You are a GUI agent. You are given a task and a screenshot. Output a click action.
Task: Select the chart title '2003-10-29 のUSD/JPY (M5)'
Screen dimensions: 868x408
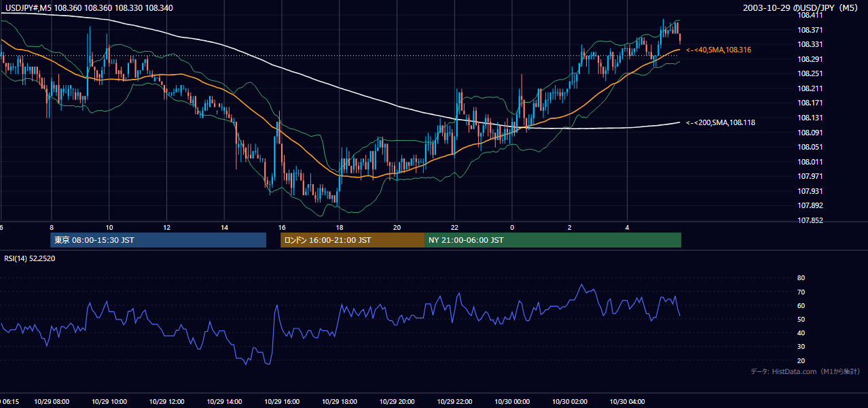point(801,7)
